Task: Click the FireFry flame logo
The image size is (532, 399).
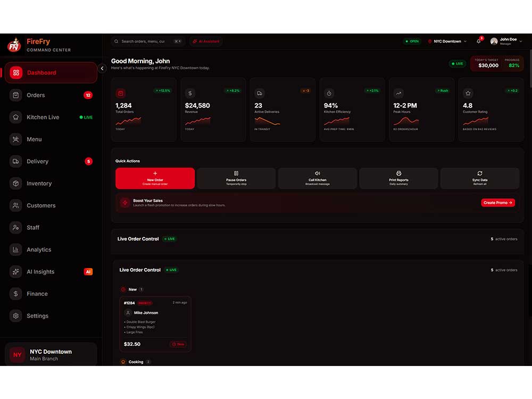Action: (x=14, y=45)
